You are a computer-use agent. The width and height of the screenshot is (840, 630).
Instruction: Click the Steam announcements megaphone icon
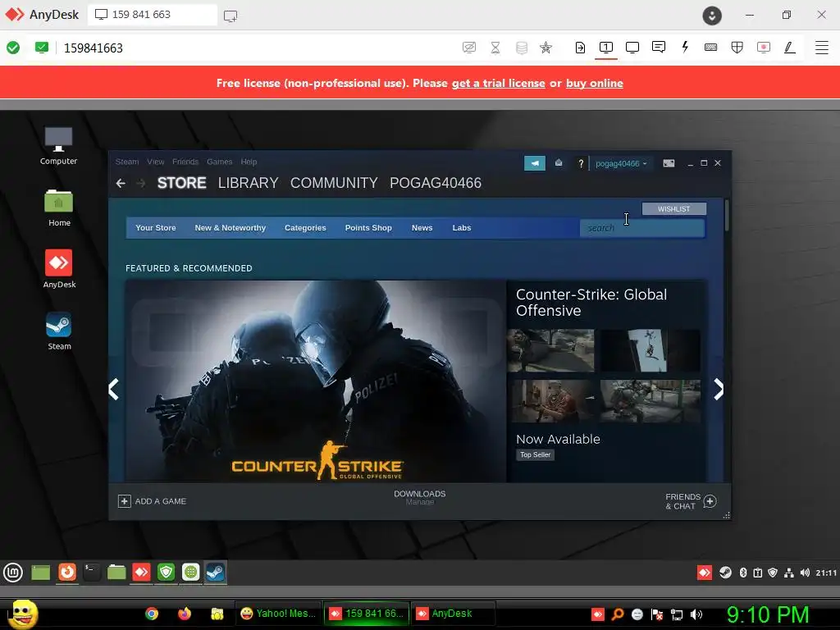[x=535, y=163]
